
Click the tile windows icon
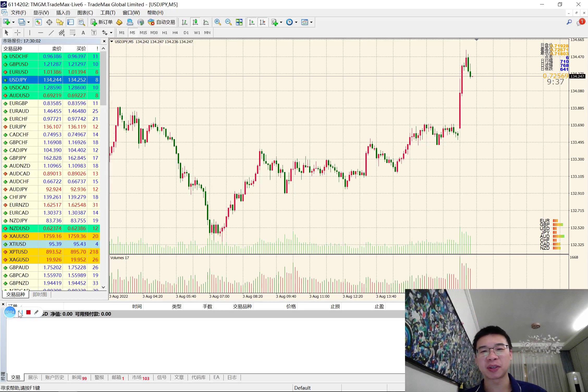pyautogui.click(x=239, y=22)
